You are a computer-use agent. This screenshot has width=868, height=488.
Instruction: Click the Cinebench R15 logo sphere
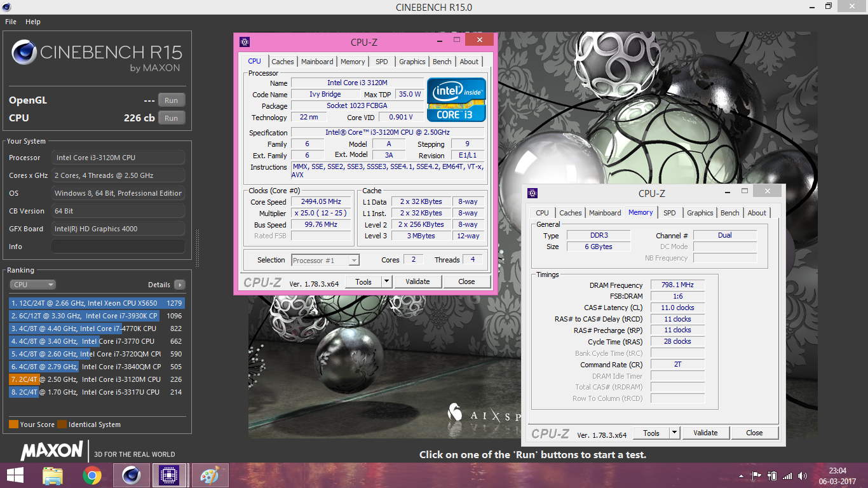click(24, 53)
